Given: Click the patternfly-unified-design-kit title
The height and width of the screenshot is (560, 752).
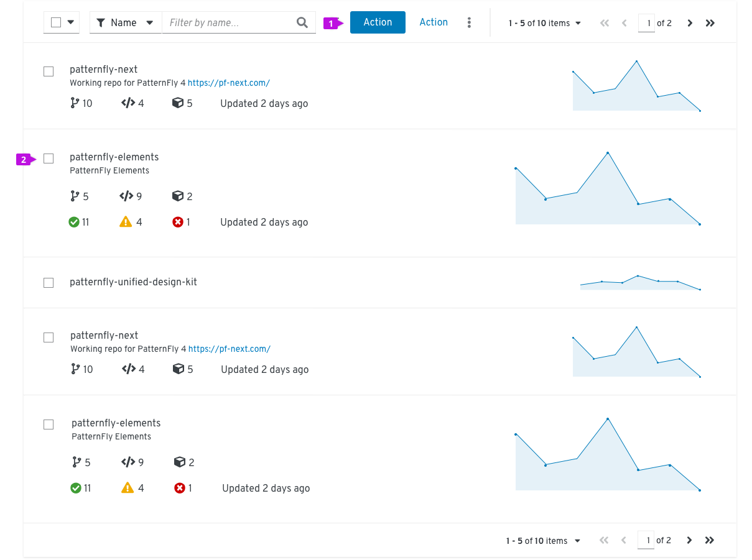Looking at the screenshot, I should [133, 282].
